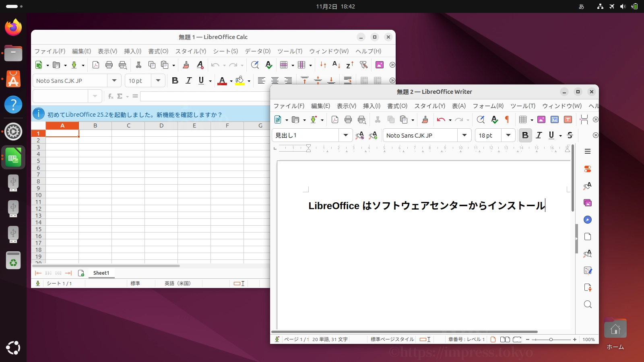Open Find & Replace in Writer toolbar
The width and height of the screenshot is (644, 362).
[481, 119]
